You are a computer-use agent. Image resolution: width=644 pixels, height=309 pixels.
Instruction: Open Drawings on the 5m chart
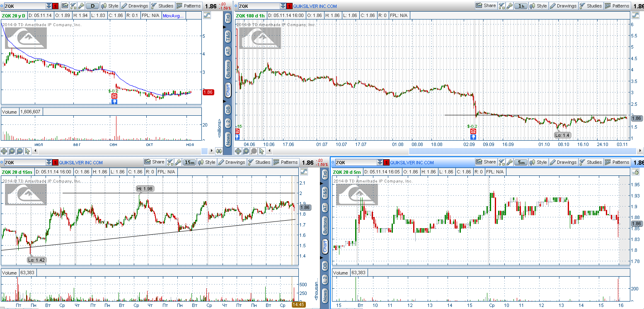pyautogui.click(x=563, y=162)
